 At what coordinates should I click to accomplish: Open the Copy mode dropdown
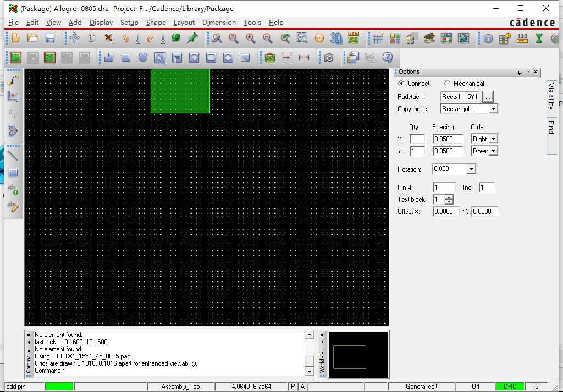[x=493, y=109]
